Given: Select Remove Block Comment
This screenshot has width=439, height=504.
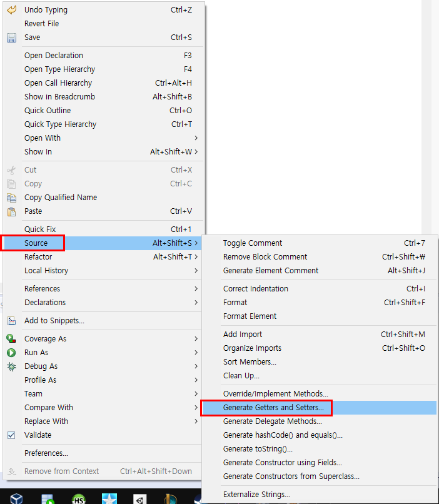Looking at the screenshot, I should [x=320, y=257].
